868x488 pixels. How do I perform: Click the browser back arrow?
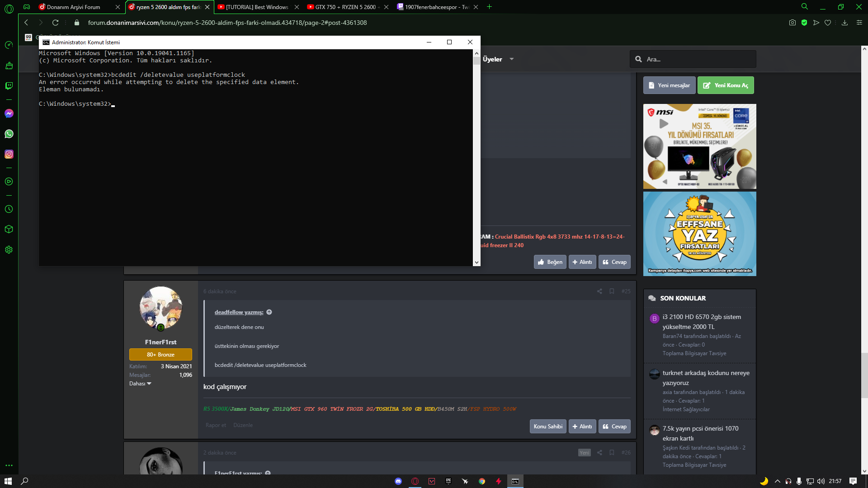pos(26,23)
